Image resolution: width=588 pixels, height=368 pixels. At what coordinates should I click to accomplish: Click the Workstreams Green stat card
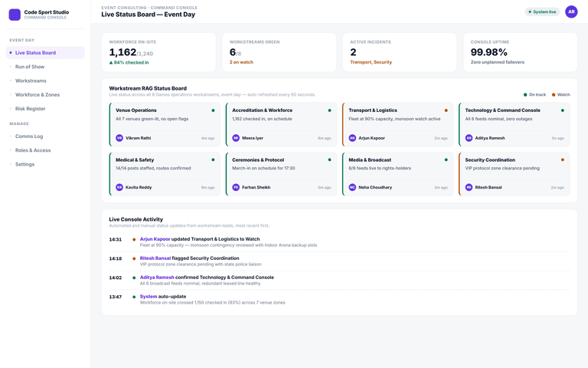tap(279, 52)
